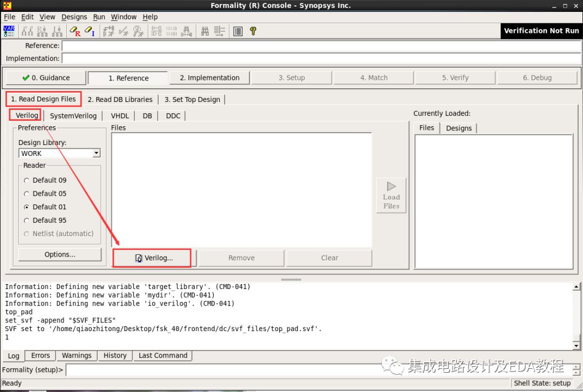Switch to the Designs tab under Currently Loaded
Image resolution: width=583 pixels, height=392 pixels.
(459, 128)
